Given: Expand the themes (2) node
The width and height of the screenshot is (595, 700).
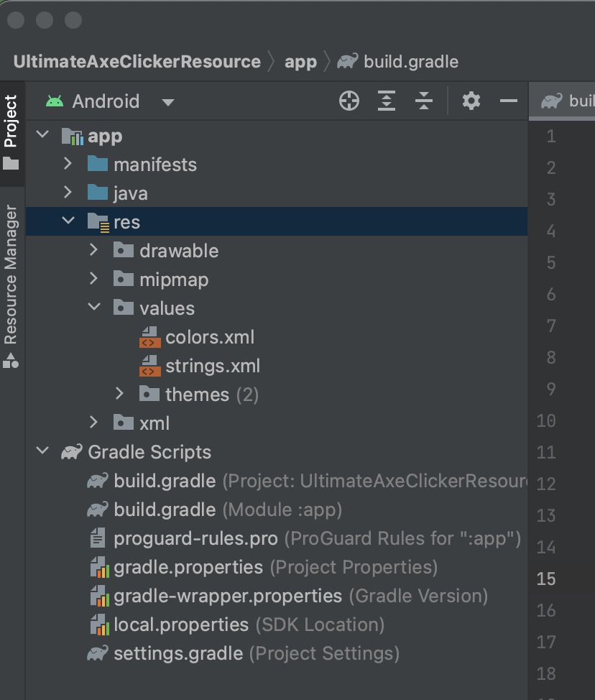Looking at the screenshot, I should [x=119, y=393].
